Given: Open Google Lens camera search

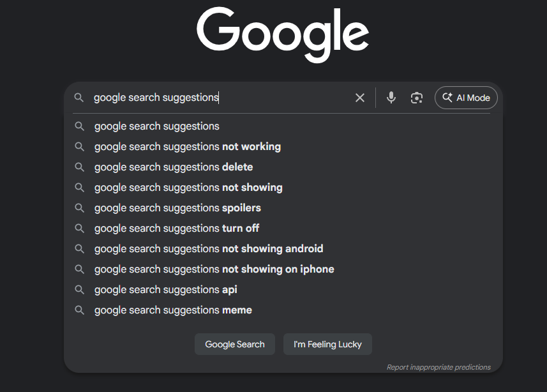Looking at the screenshot, I should 416,97.
